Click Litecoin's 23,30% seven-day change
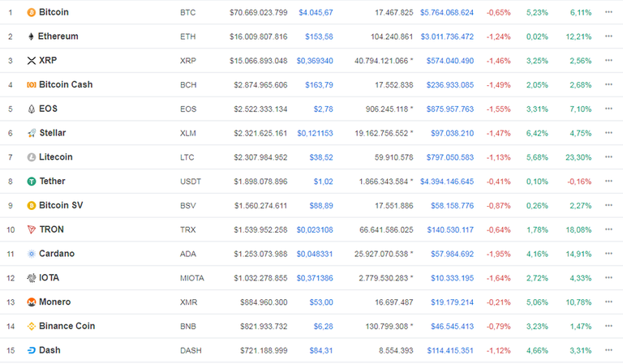The width and height of the screenshot is (623, 364). click(x=578, y=157)
